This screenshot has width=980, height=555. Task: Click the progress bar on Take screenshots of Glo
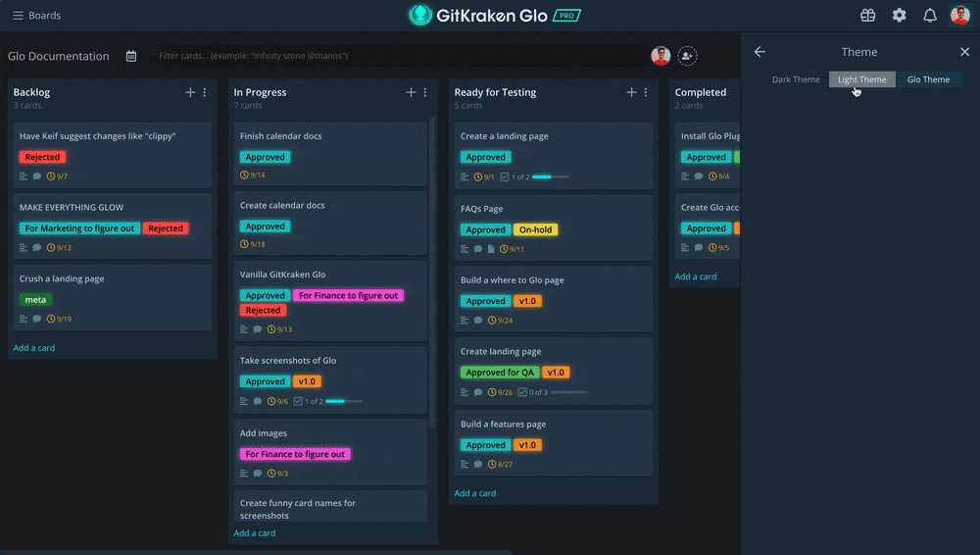344,401
